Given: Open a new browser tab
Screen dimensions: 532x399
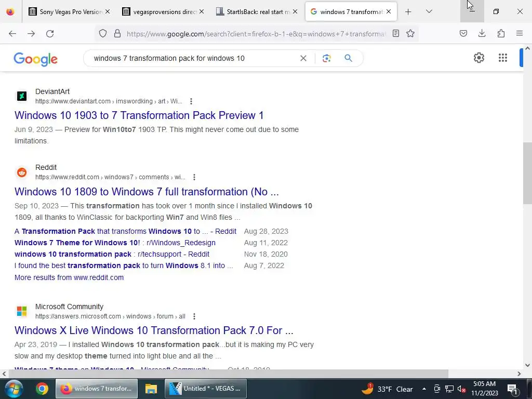Looking at the screenshot, I should pos(408,11).
